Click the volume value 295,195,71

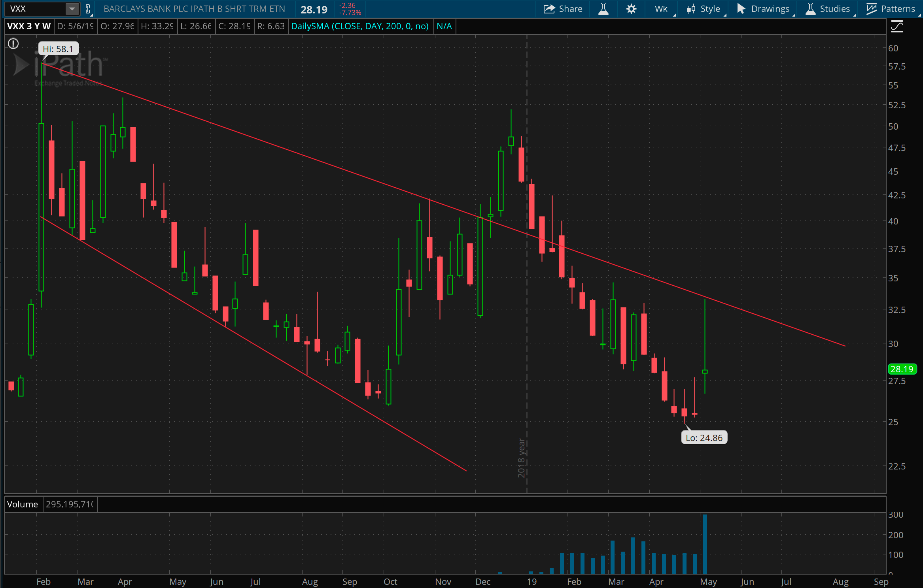tap(70, 504)
